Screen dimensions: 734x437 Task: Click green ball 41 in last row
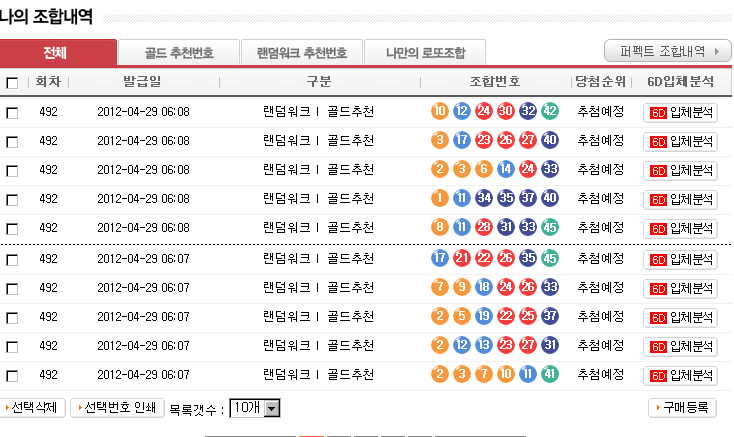[x=549, y=376]
